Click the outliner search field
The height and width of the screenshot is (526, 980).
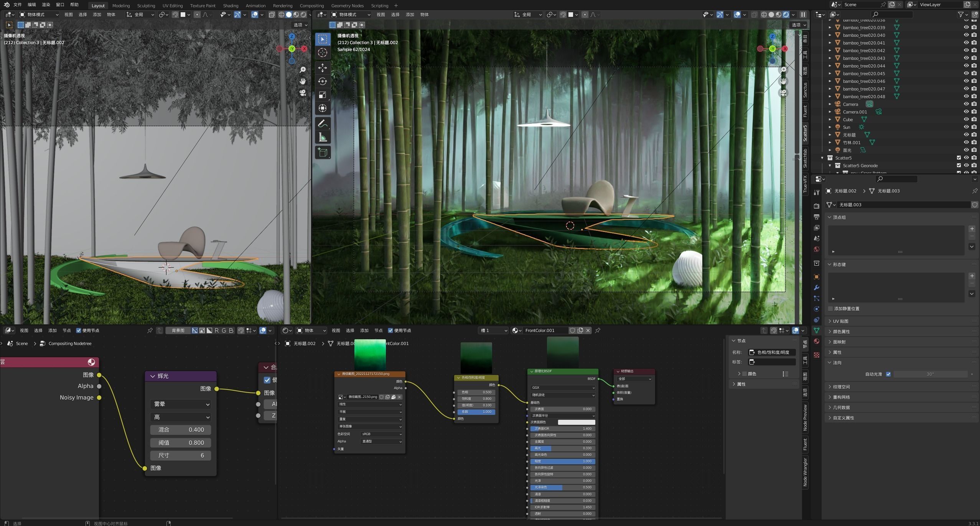[892, 15]
